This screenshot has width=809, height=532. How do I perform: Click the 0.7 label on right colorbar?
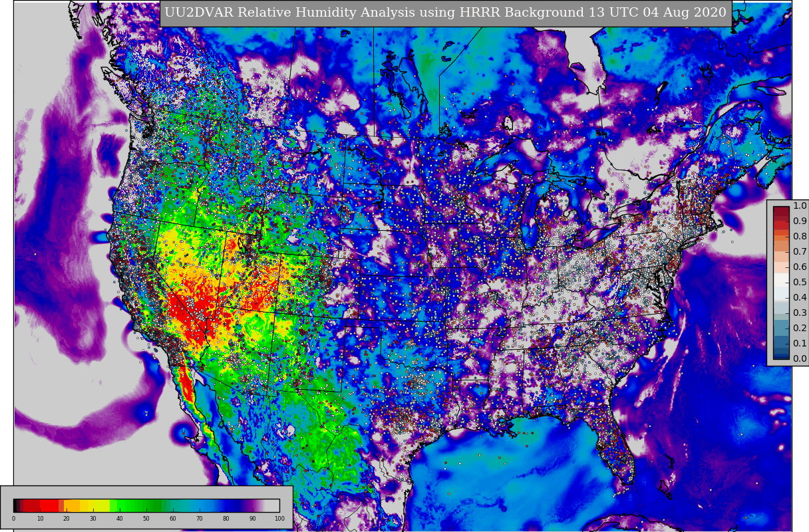point(800,251)
